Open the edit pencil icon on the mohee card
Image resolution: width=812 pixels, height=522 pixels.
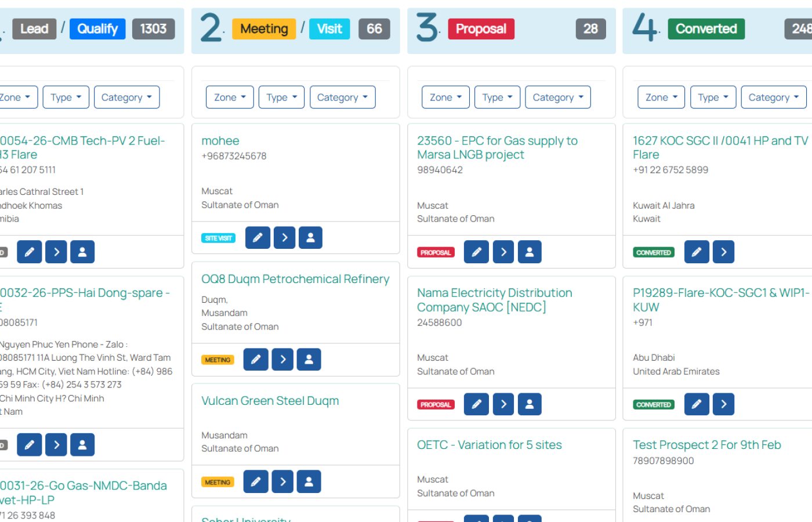(x=258, y=237)
